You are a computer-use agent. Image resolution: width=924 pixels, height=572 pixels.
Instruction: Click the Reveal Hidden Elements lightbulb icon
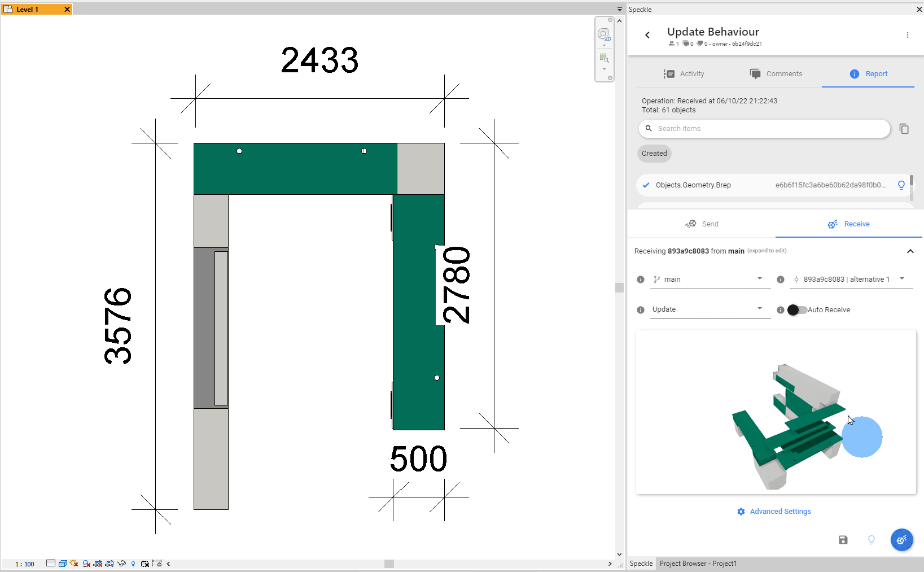133,564
